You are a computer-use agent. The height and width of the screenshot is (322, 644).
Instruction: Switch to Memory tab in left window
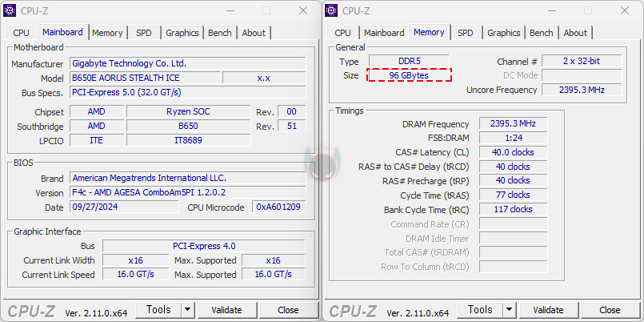click(107, 33)
